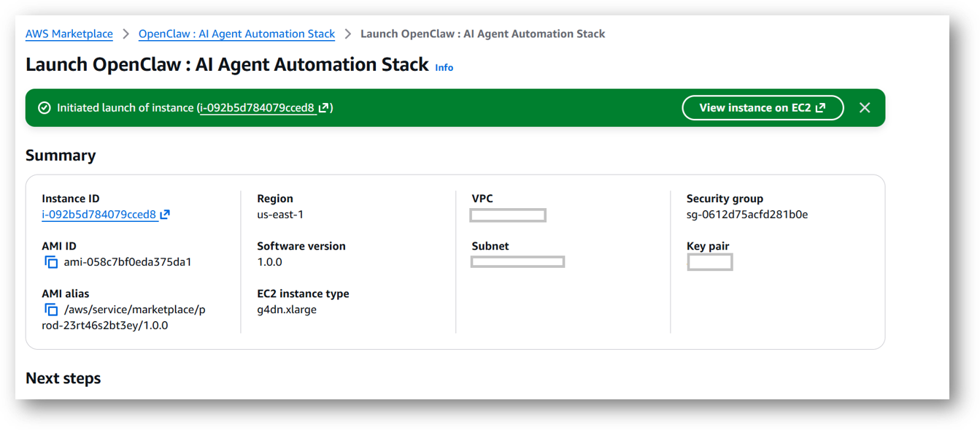Click the Next steps heading
Viewport: 980px width, 430px height.
(63, 378)
